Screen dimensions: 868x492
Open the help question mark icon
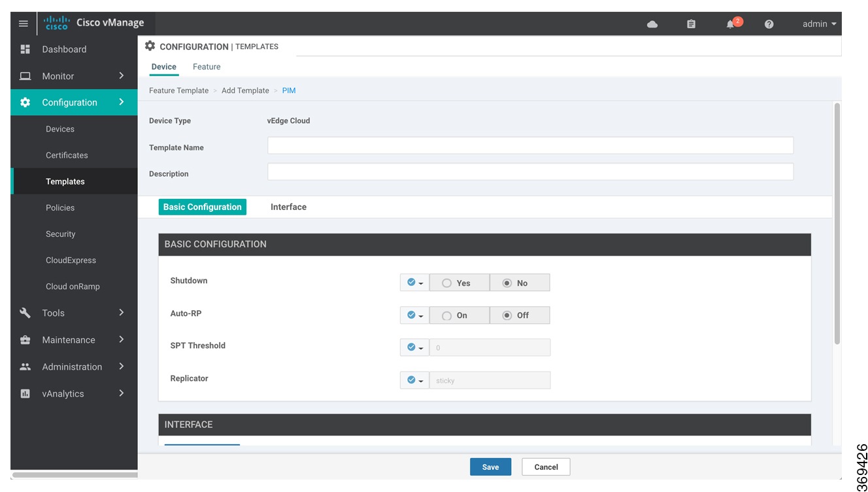click(x=769, y=24)
